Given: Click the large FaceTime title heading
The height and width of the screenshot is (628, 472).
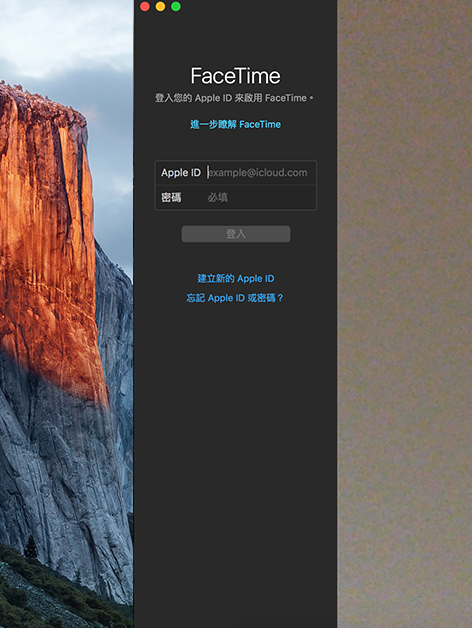Looking at the screenshot, I should tap(236, 76).
